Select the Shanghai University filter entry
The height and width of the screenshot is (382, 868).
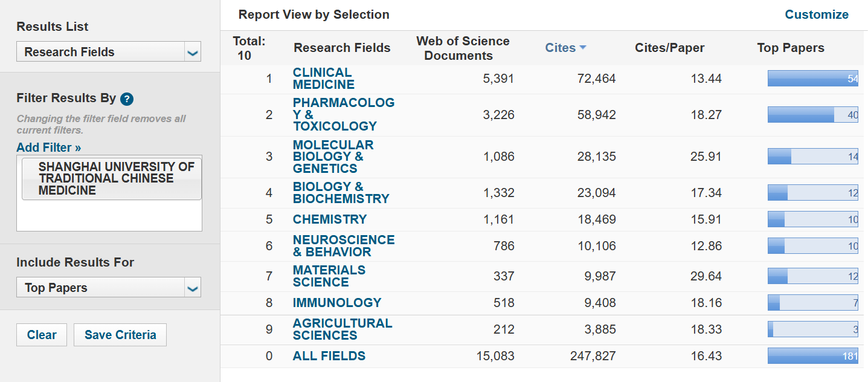pyautogui.click(x=112, y=178)
